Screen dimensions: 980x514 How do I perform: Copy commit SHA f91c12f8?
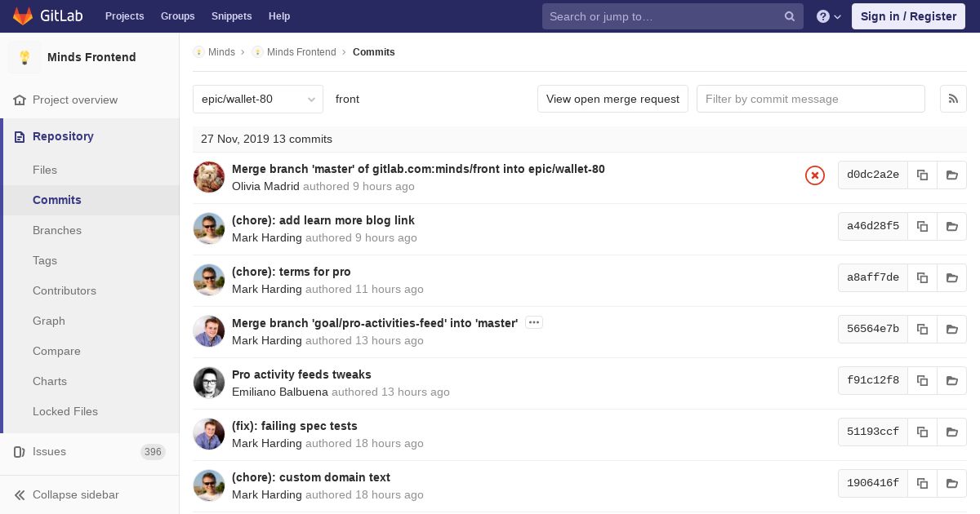pyautogui.click(x=922, y=380)
